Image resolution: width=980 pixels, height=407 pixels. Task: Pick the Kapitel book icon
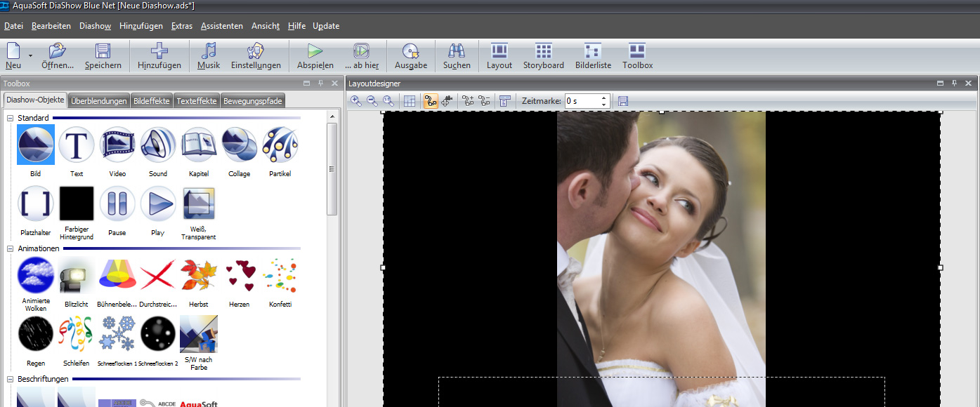click(199, 145)
